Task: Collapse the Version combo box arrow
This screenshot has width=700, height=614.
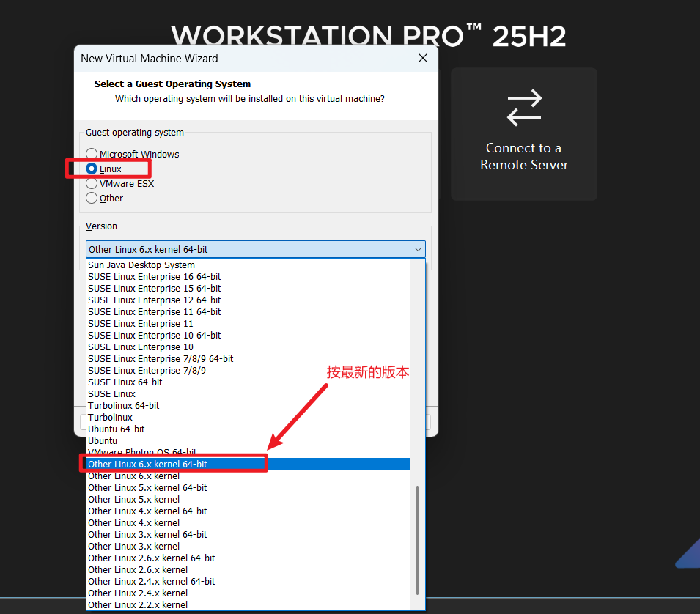Action: pos(418,249)
